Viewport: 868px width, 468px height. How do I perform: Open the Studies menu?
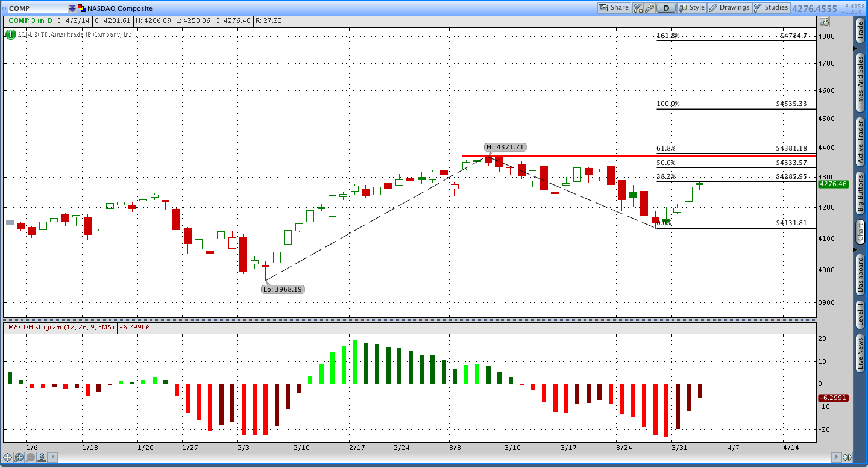pos(771,8)
